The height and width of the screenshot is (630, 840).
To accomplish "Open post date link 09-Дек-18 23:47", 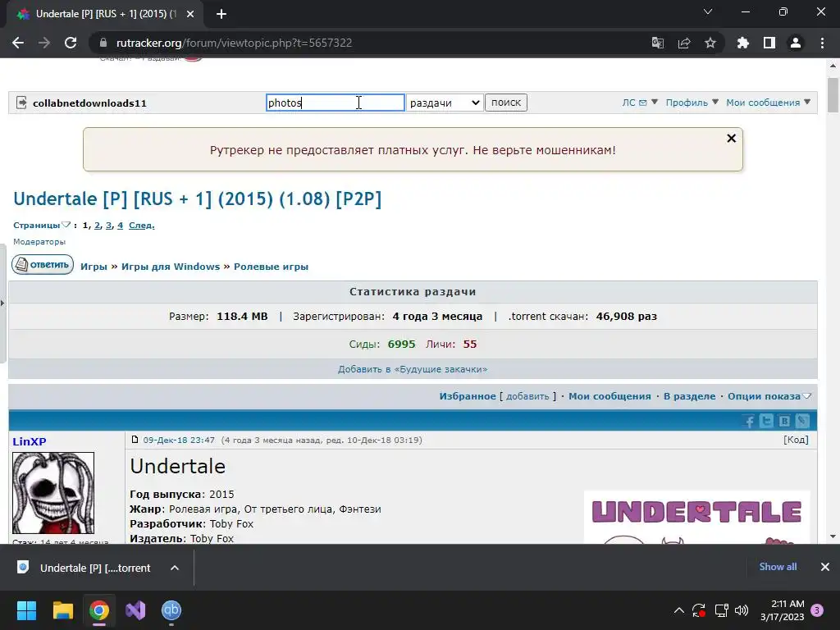I will (178, 440).
